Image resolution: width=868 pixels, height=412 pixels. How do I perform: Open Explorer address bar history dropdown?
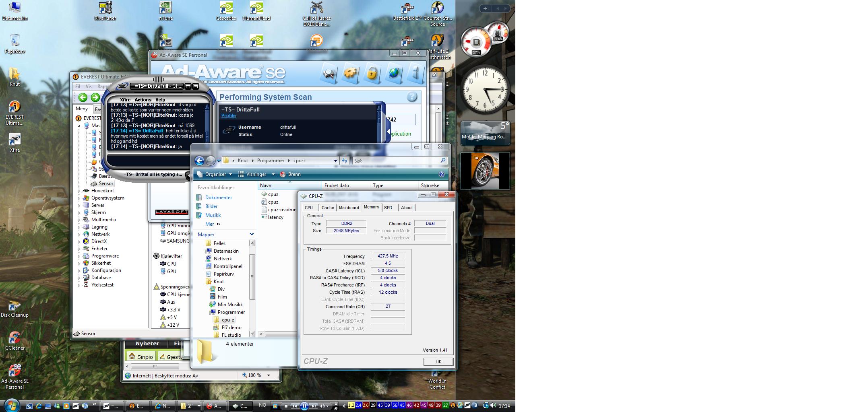[x=335, y=161]
